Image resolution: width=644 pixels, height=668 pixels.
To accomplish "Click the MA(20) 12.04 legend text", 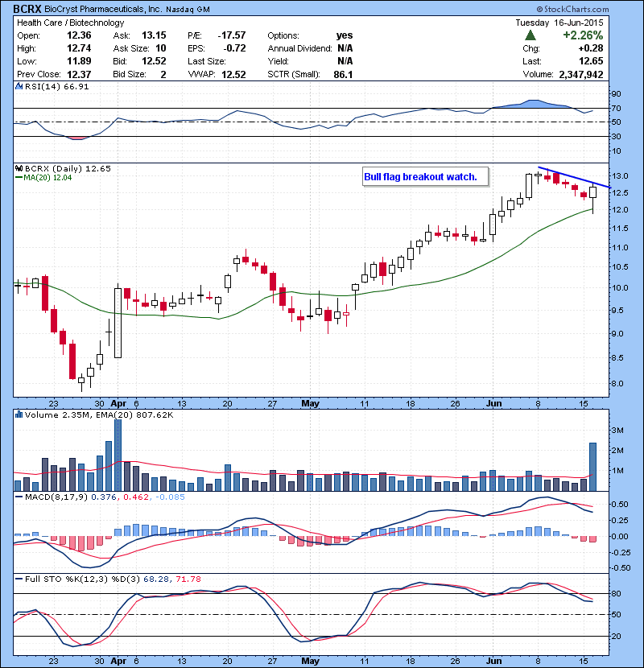I will [x=47, y=178].
